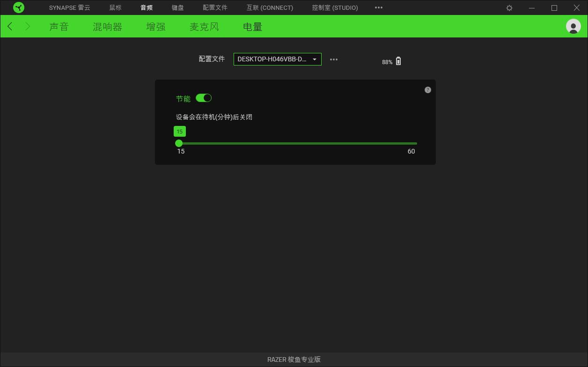Switch to the 声音 subtab
This screenshot has width=588, height=367.
pos(59,27)
